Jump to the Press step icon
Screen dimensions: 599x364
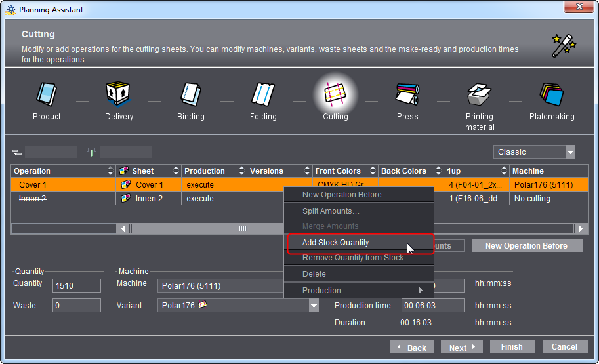(x=407, y=96)
